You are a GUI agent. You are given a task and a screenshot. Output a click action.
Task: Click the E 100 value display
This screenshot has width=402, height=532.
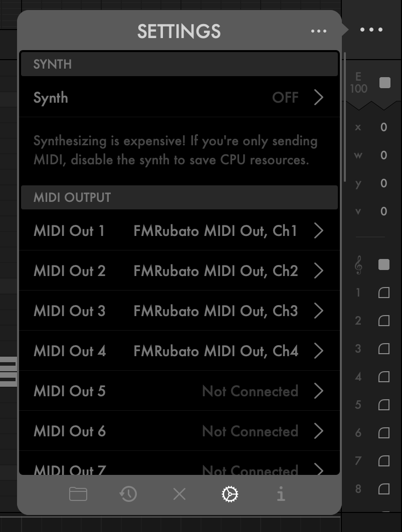click(x=358, y=83)
